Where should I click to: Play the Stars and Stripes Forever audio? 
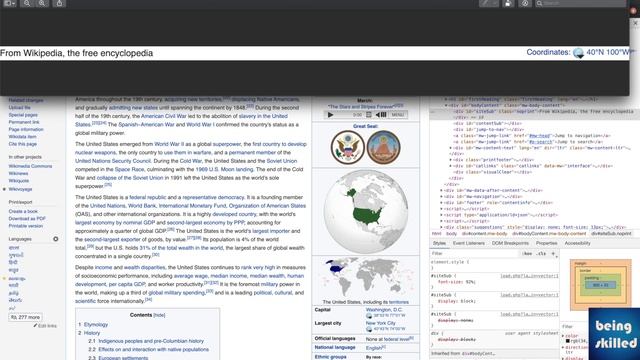[x=331, y=115]
